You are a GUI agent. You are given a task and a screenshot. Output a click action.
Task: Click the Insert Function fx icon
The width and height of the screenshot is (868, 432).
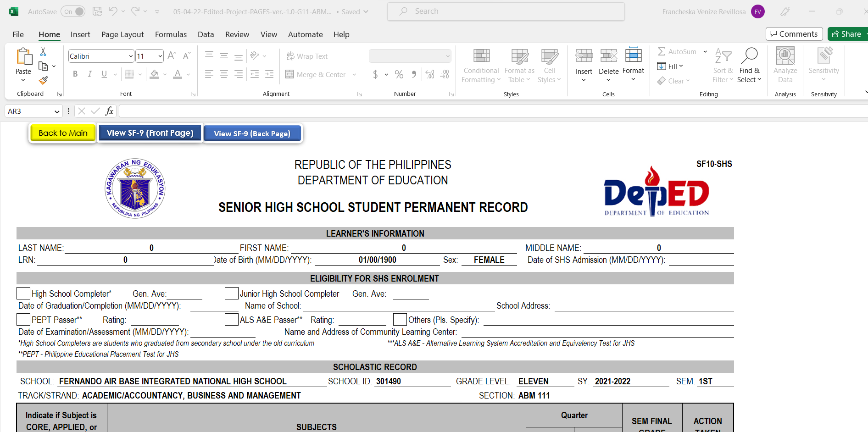109,111
